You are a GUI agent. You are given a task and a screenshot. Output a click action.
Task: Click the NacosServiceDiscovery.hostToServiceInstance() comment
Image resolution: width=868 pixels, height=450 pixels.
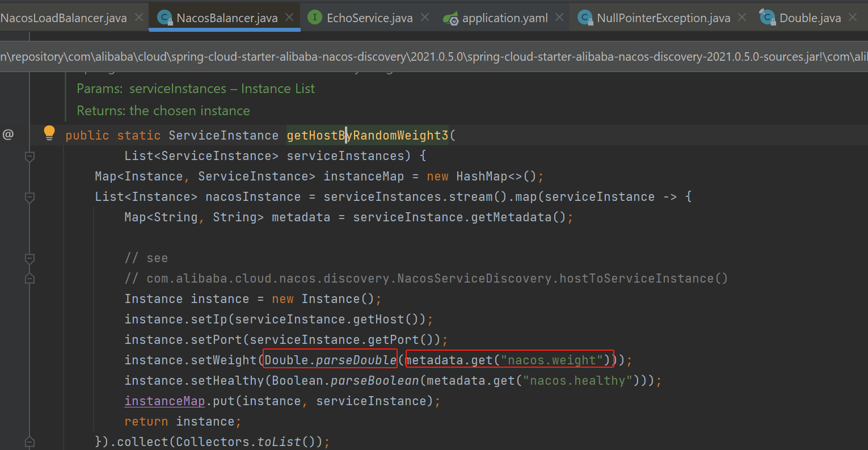point(426,278)
